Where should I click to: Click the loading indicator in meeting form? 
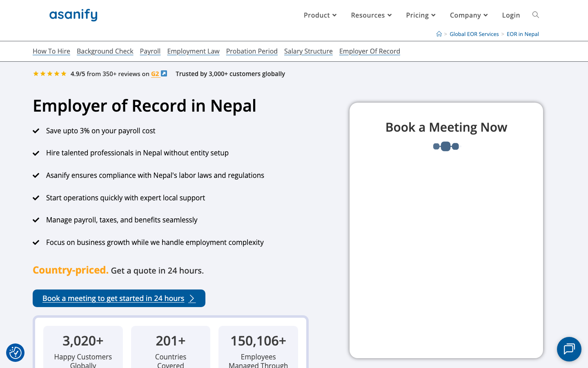tap(446, 146)
